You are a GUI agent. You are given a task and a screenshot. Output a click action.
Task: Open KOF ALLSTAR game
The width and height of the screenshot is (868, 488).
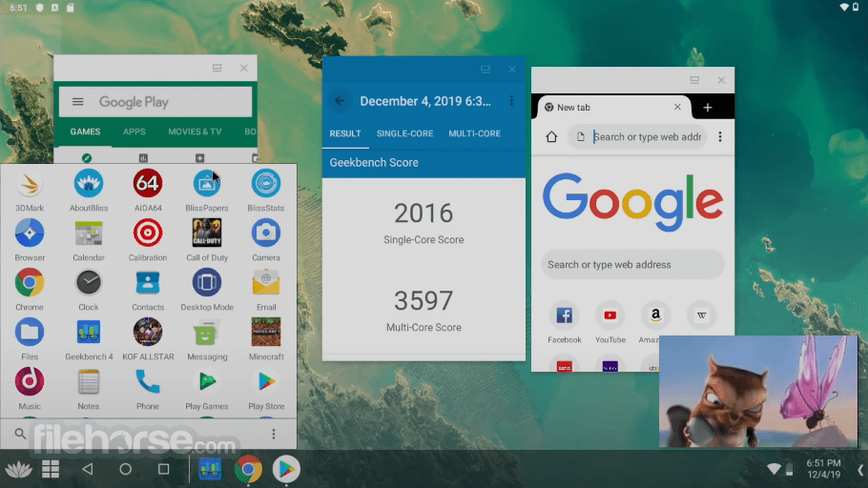coord(148,332)
